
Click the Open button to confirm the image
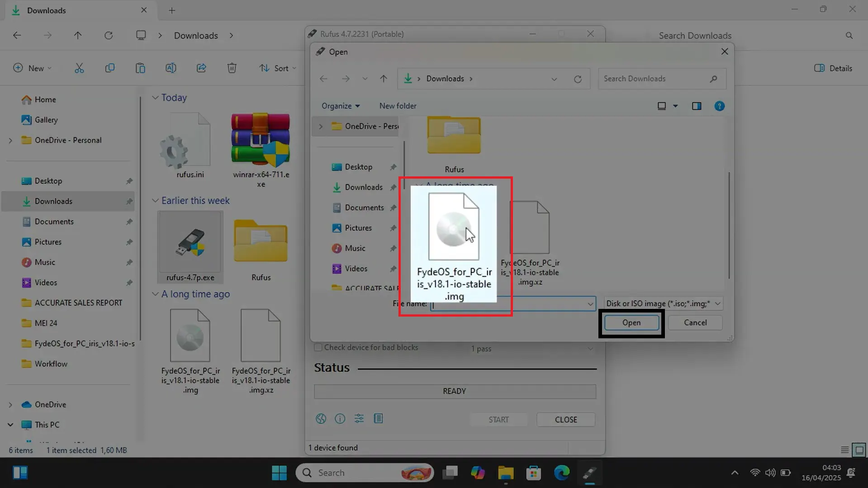[x=631, y=322]
